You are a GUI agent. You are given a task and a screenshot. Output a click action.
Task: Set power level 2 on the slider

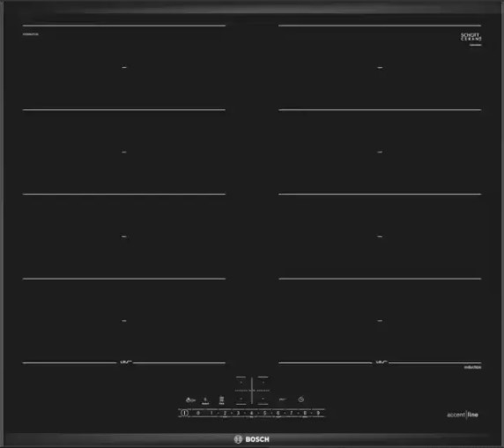click(x=225, y=413)
